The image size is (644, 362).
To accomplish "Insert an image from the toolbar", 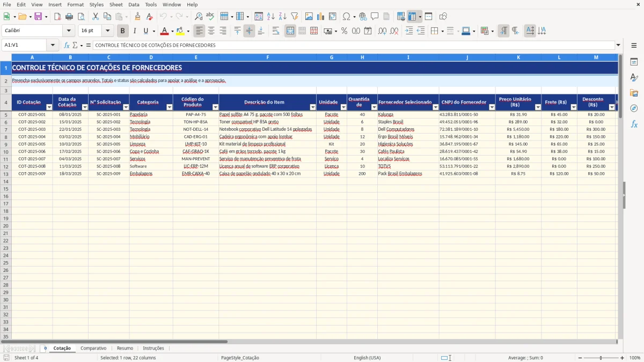I will point(309,17).
